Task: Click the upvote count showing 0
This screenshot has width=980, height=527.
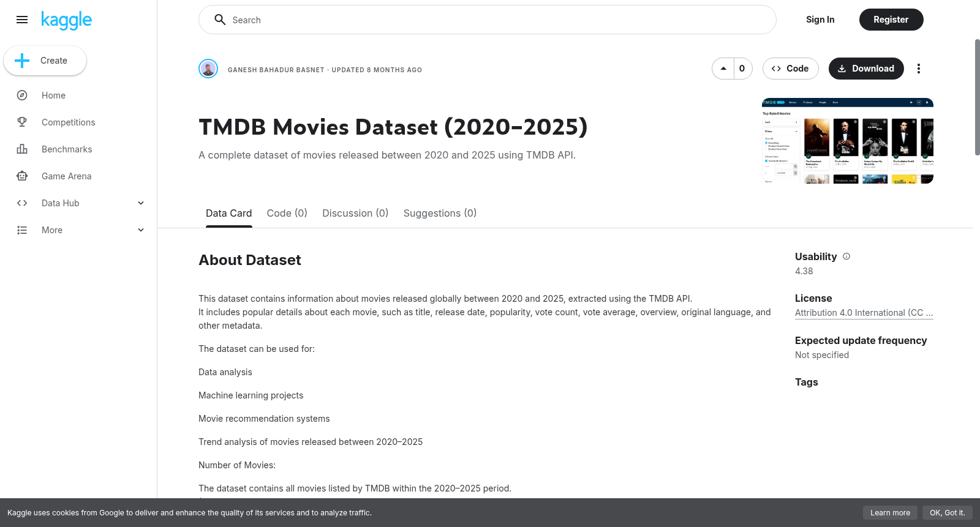Action: click(742, 69)
